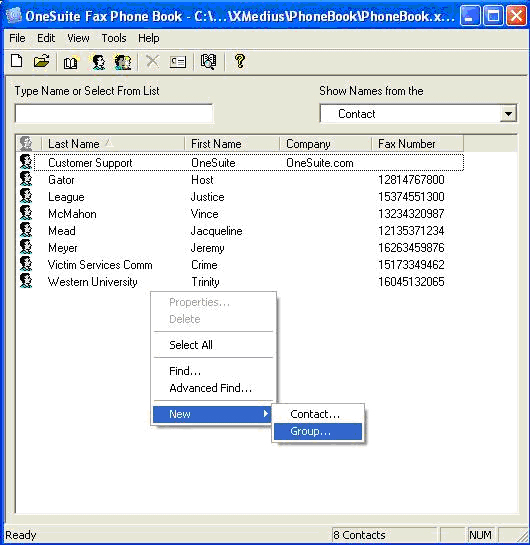Sort by Fax Number column header
The height and width of the screenshot is (545, 530).
coord(417,143)
